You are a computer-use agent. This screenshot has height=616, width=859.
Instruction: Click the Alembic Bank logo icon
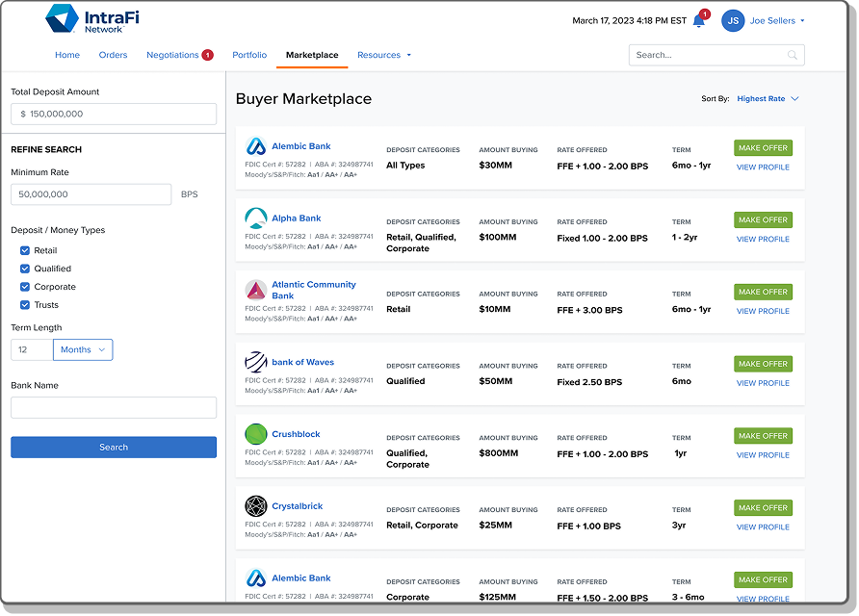click(x=255, y=147)
